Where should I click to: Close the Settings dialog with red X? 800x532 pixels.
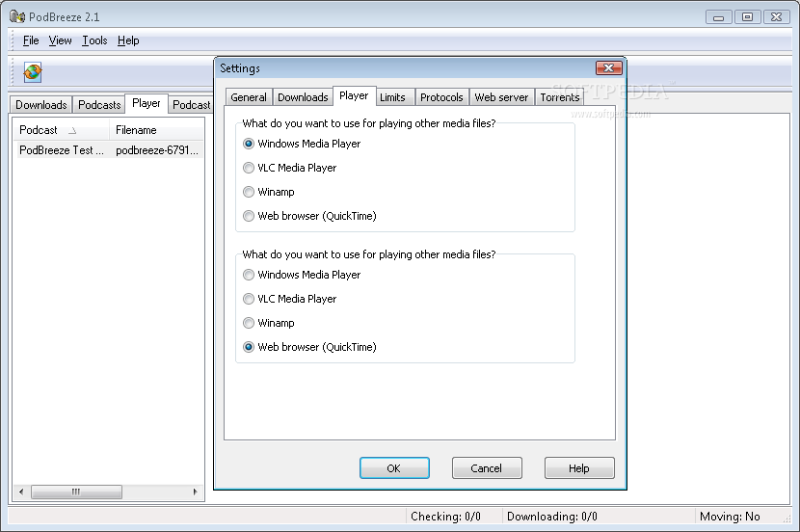pyautogui.click(x=608, y=67)
